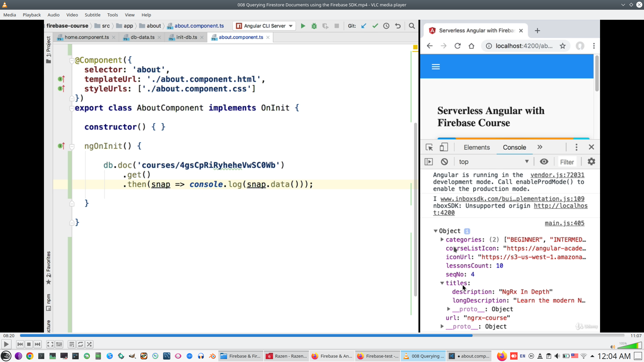Toggle loop playback mode
Viewport: 644px width, 362px height.
click(80, 344)
